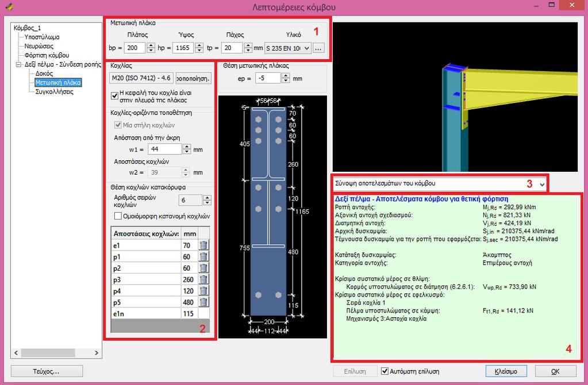Collapse the Δεξί πέλμα tree node

click(x=18, y=64)
